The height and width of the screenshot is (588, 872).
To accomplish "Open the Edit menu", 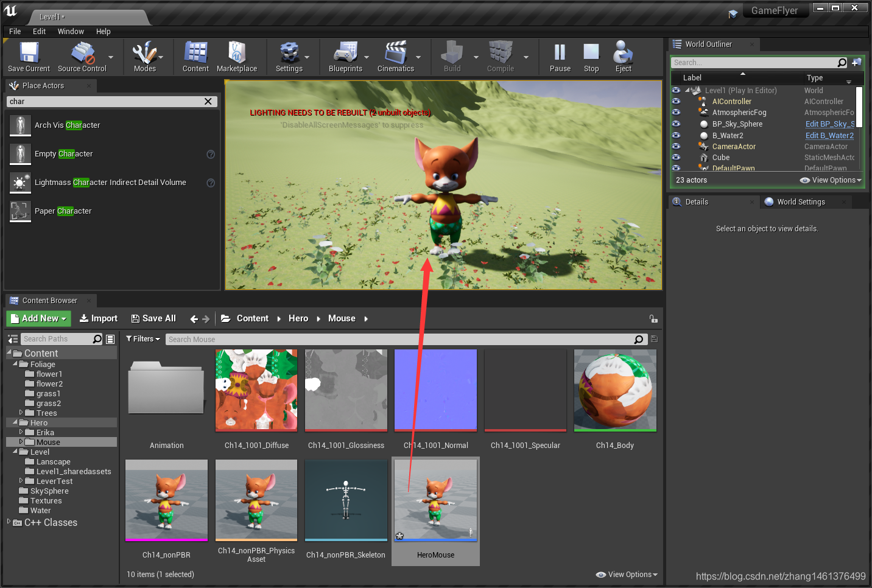I will (x=40, y=32).
